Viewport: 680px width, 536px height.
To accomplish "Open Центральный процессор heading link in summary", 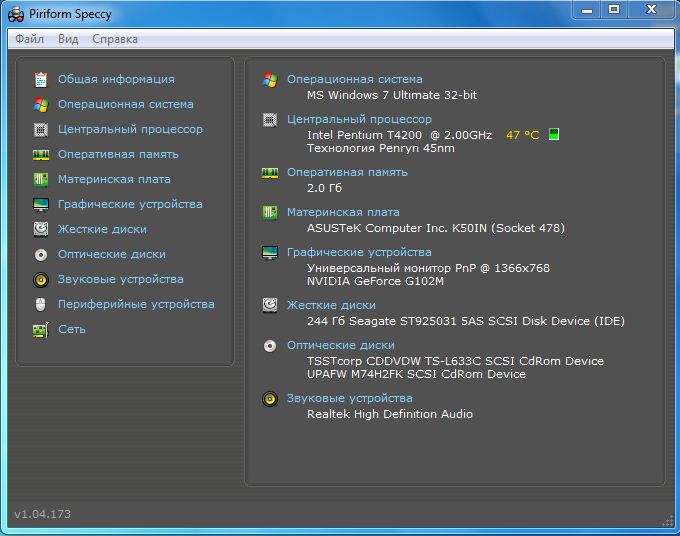I will point(359,119).
